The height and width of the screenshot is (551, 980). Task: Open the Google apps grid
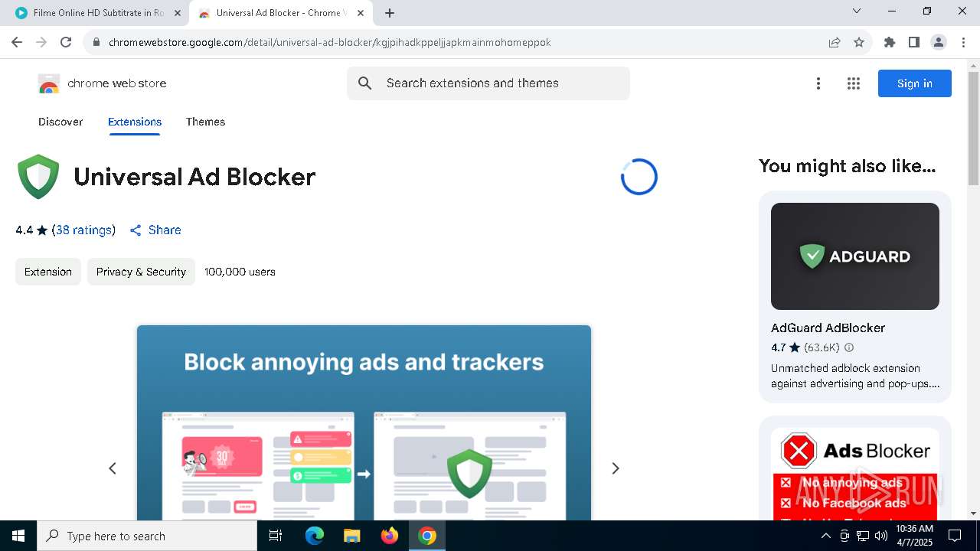click(x=854, y=83)
